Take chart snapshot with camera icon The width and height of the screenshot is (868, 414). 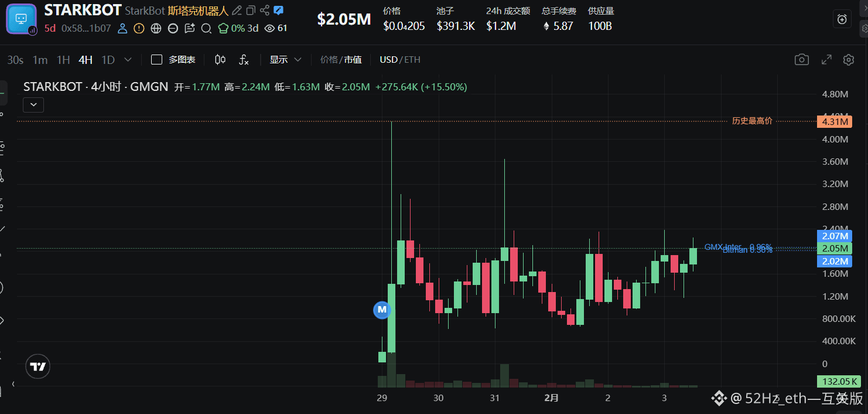pyautogui.click(x=802, y=60)
